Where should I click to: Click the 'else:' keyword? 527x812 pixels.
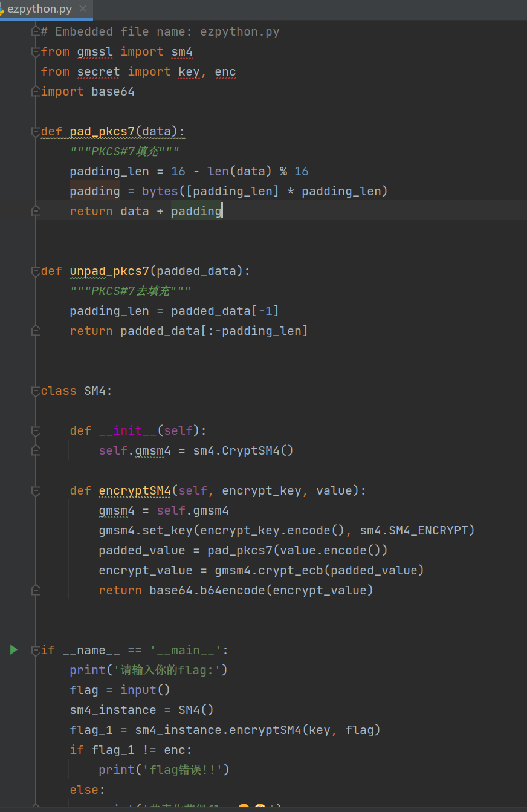88,790
